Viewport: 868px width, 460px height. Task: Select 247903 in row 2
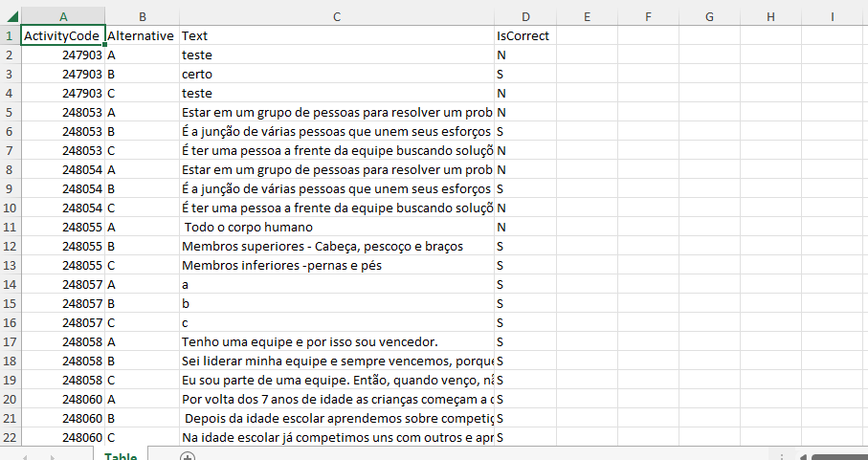tap(62, 55)
